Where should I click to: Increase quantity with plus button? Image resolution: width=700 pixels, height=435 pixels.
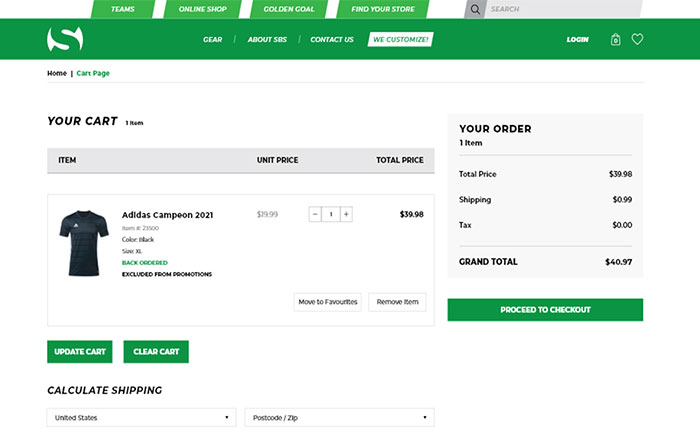point(346,214)
